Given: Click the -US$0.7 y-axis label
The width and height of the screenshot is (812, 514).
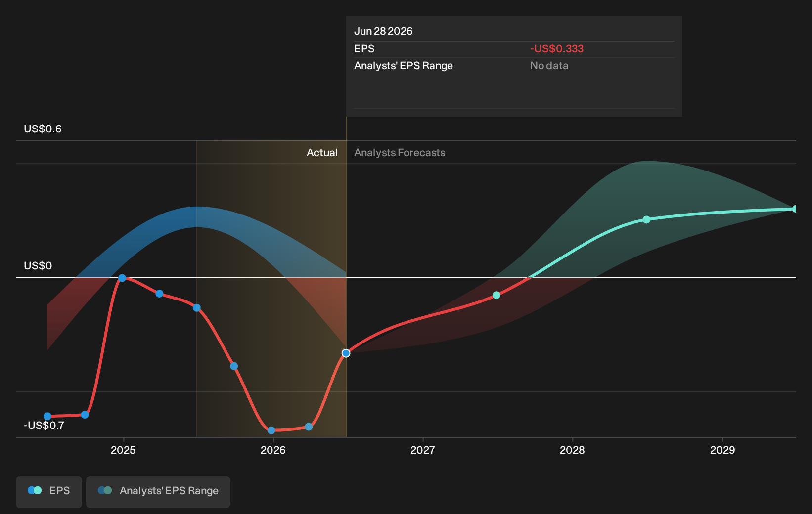Looking at the screenshot, I should tap(44, 426).
